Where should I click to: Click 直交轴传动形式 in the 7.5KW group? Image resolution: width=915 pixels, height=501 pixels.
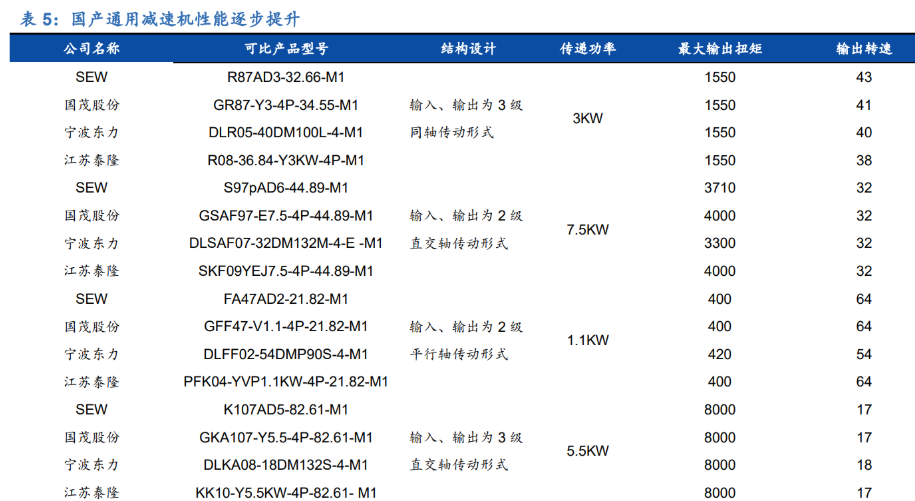459,243
